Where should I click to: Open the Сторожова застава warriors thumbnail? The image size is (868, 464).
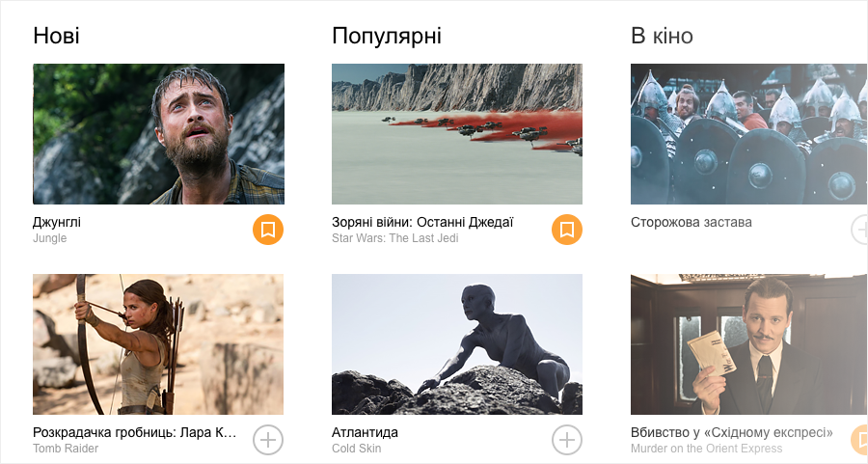(x=749, y=134)
